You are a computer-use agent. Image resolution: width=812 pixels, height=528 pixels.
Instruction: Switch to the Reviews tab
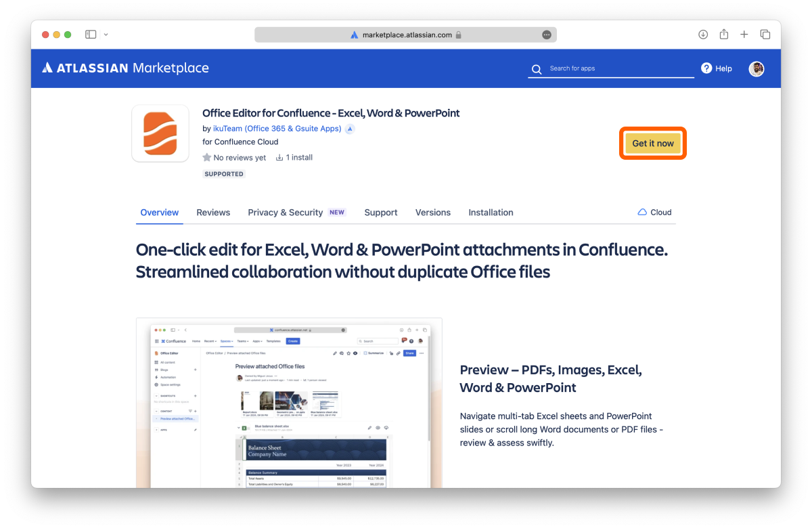pyautogui.click(x=213, y=213)
